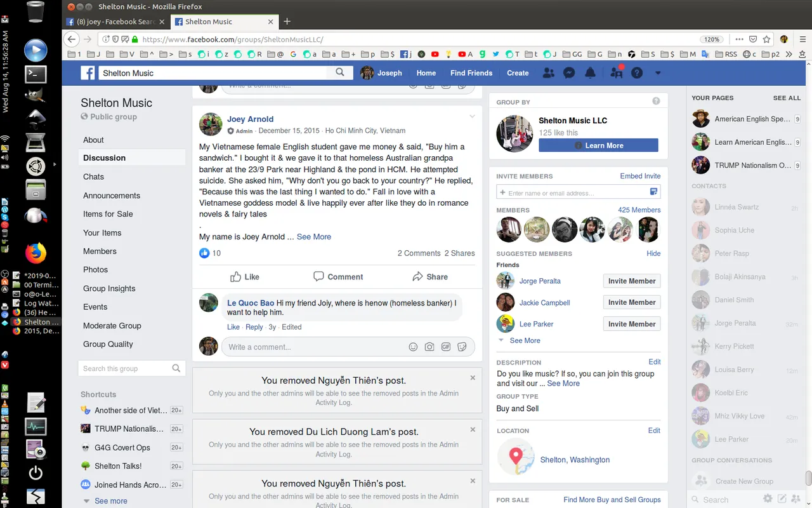
Task: Click the Facebook logo icon
Action: [88, 73]
